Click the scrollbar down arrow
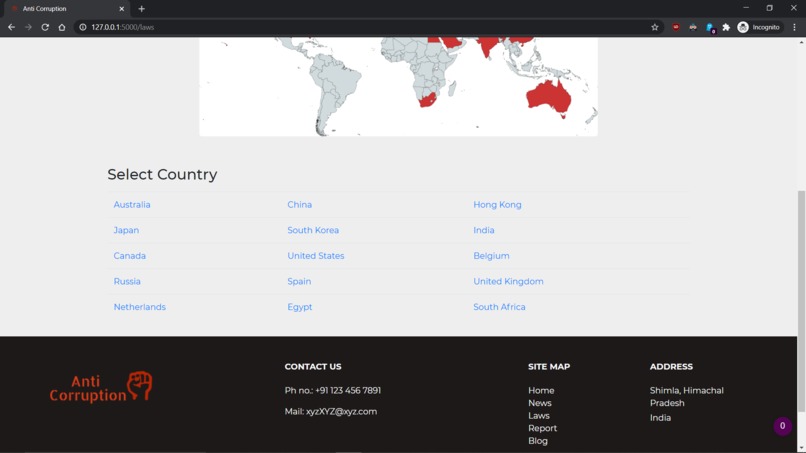This screenshot has height=453, width=806. click(801, 448)
